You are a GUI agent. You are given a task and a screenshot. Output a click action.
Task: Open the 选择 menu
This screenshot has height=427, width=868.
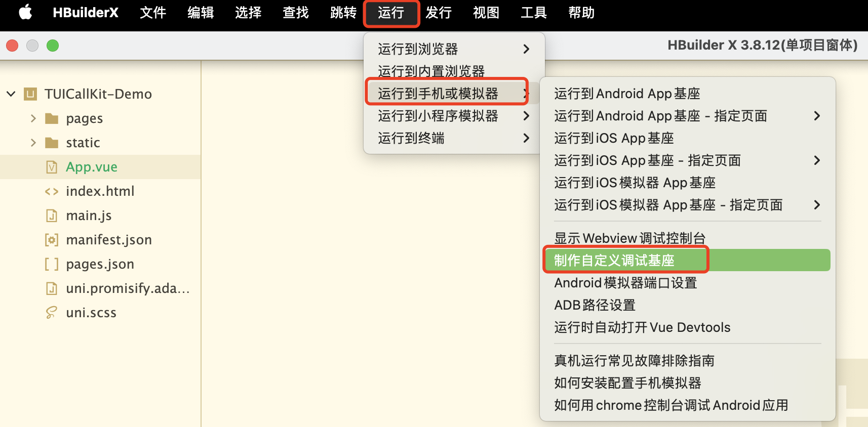[248, 12]
